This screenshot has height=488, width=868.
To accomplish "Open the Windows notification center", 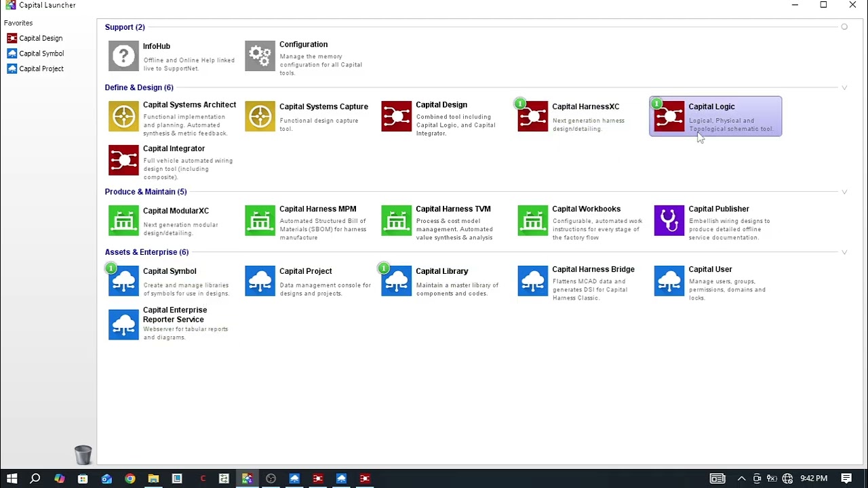I will pyautogui.click(x=846, y=479).
